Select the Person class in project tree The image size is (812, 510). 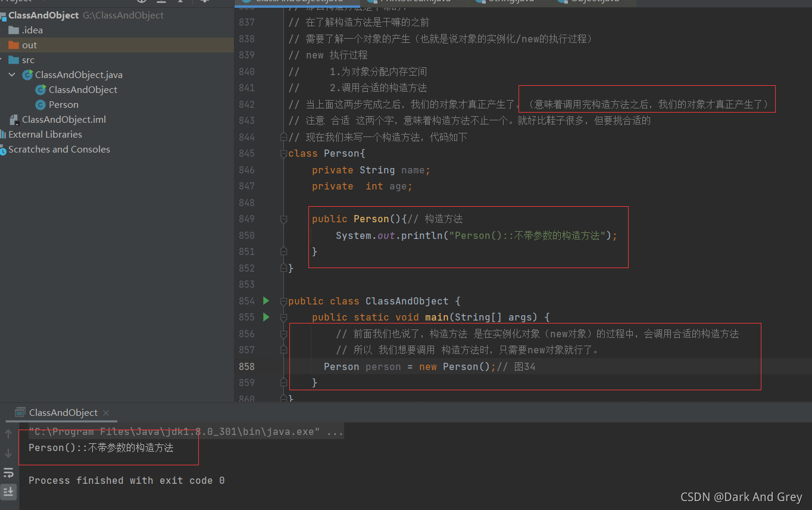pos(64,104)
